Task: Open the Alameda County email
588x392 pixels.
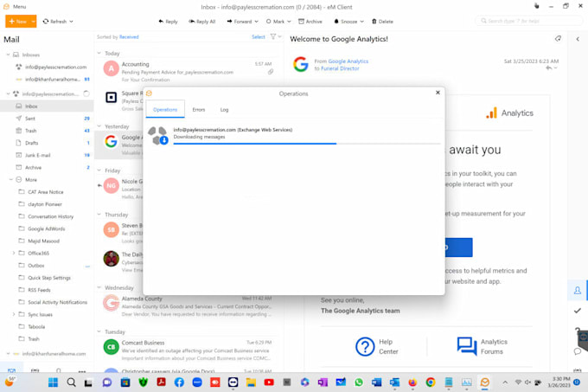Action: (x=189, y=306)
